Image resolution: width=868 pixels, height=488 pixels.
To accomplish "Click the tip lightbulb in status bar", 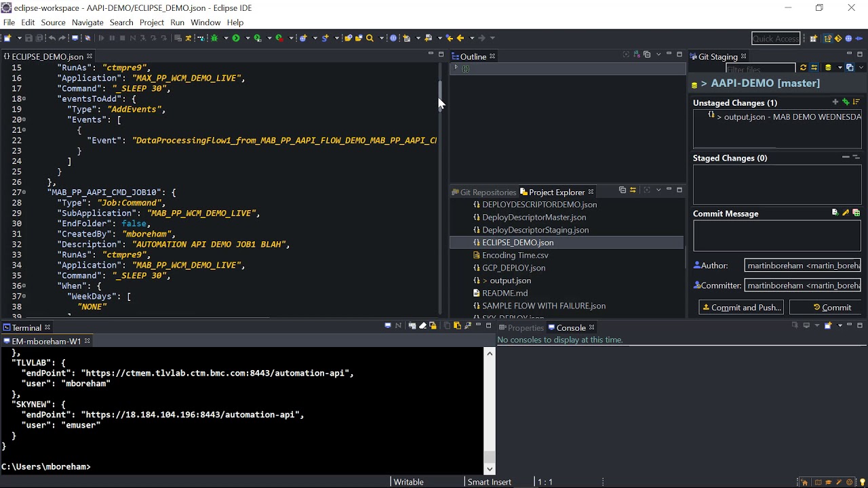I will pos(862,483).
